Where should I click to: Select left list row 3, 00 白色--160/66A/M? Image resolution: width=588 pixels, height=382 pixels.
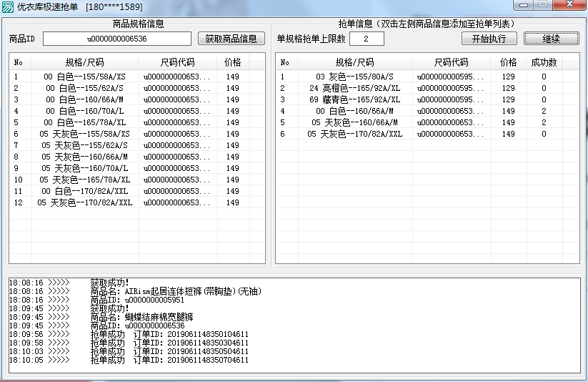137,99
